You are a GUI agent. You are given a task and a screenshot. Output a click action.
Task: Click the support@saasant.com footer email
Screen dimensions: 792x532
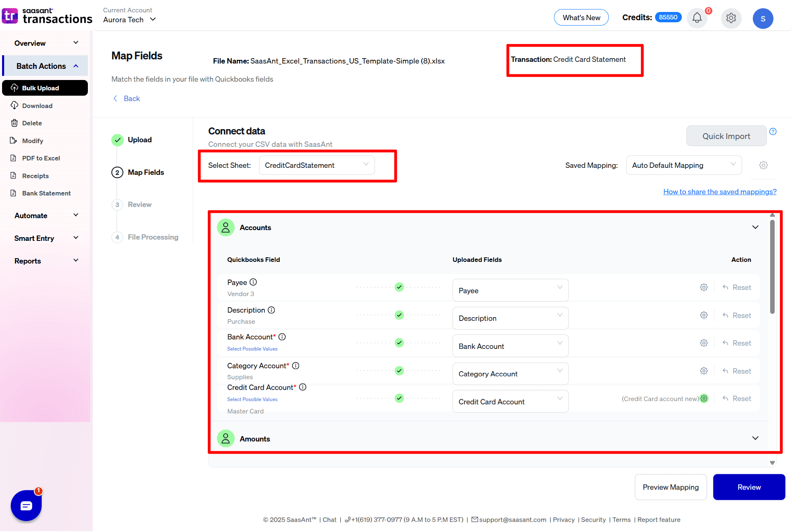(x=513, y=520)
